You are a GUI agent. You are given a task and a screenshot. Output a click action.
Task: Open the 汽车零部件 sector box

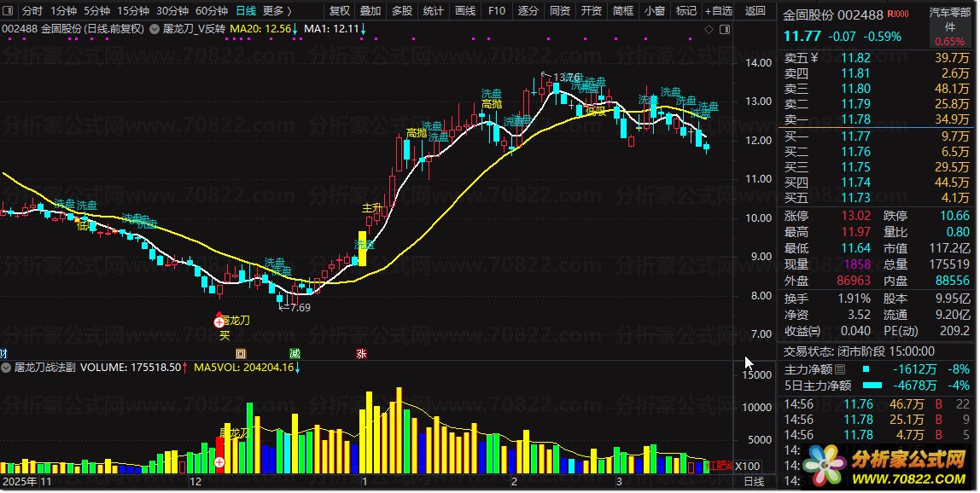[950, 27]
